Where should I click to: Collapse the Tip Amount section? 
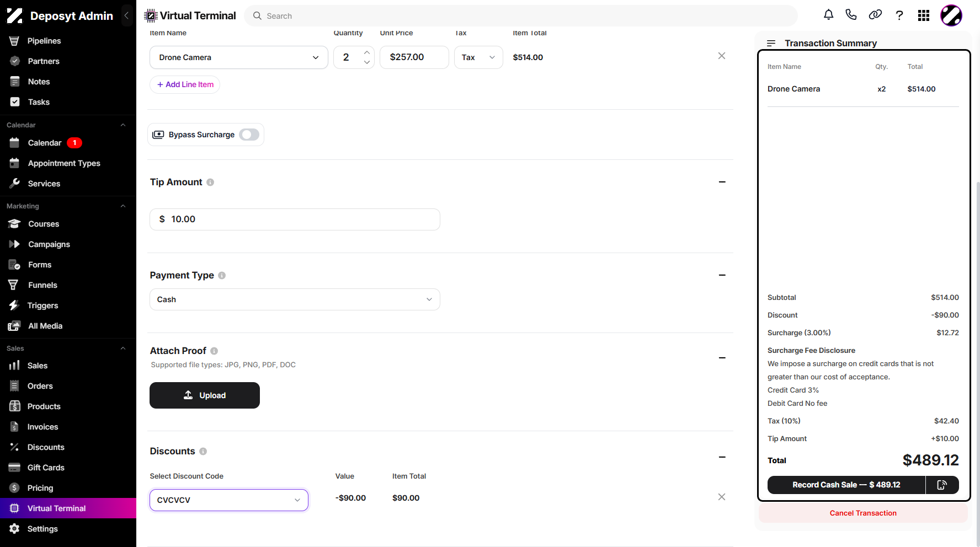tap(722, 182)
